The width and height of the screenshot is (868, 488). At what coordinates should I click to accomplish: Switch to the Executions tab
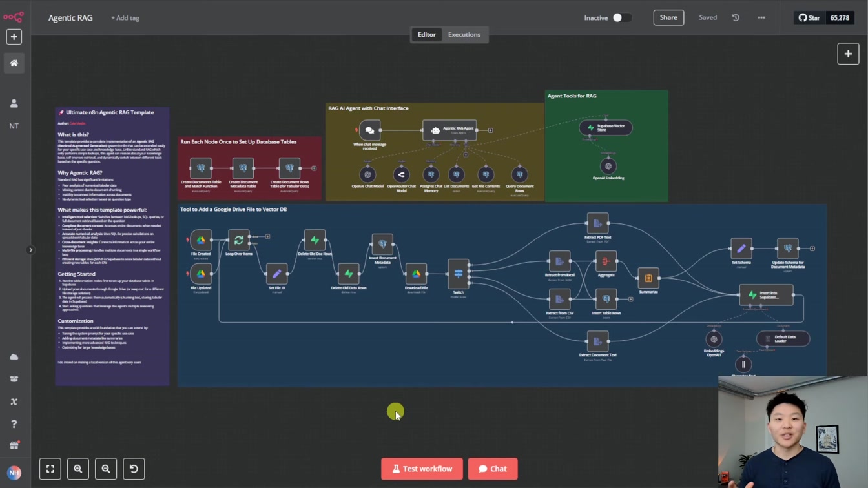464,34
